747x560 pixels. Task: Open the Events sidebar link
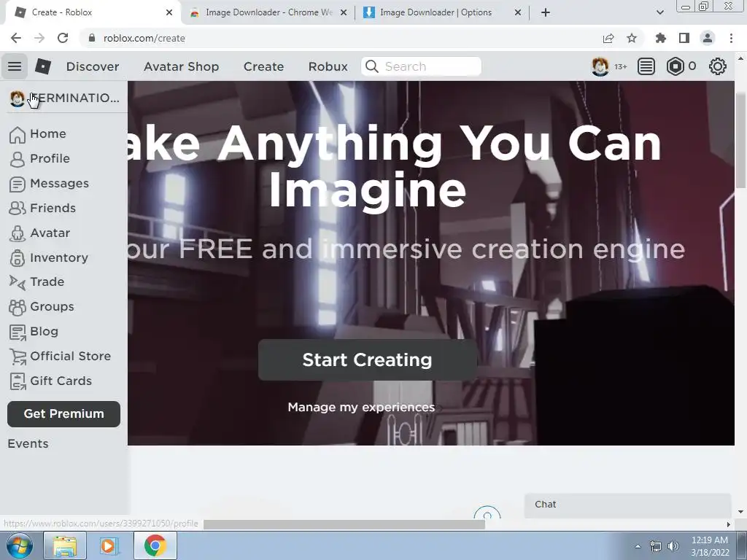(28, 444)
